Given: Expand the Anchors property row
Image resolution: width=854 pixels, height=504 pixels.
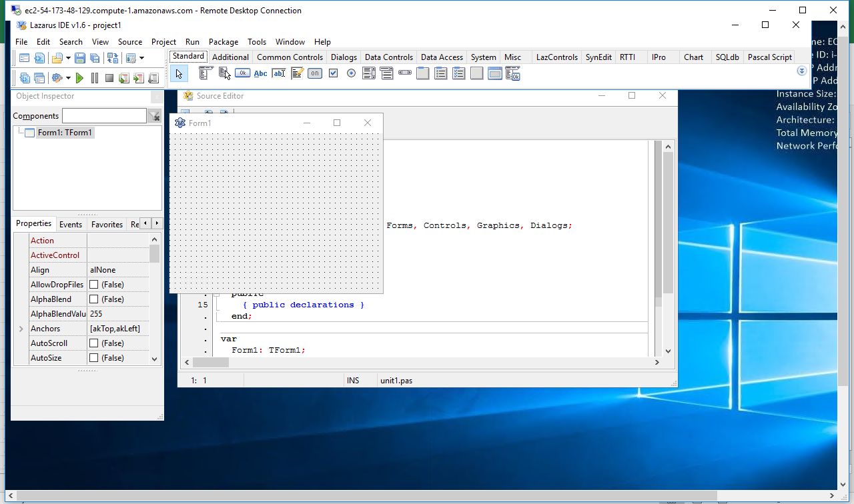Looking at the screenshot, I should 21,329.
